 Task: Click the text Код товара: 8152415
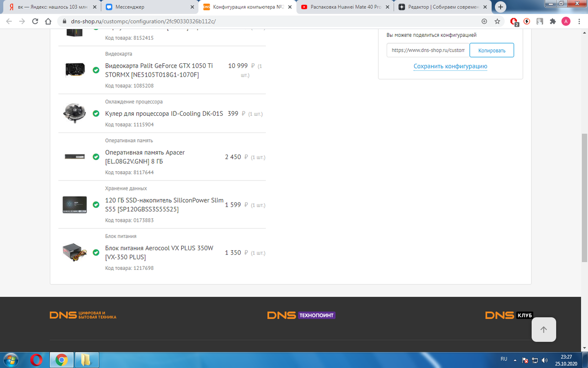[129, 38]
